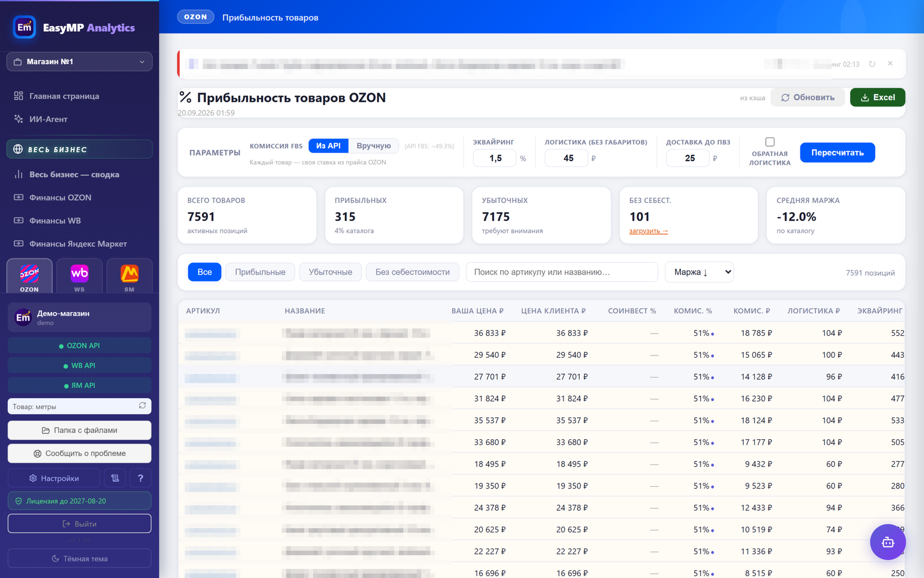Viewport: 924px width, 578px height.
Task: Switch commission mode to Вручную
Action: pyautogui.click(x=374, y=146)
